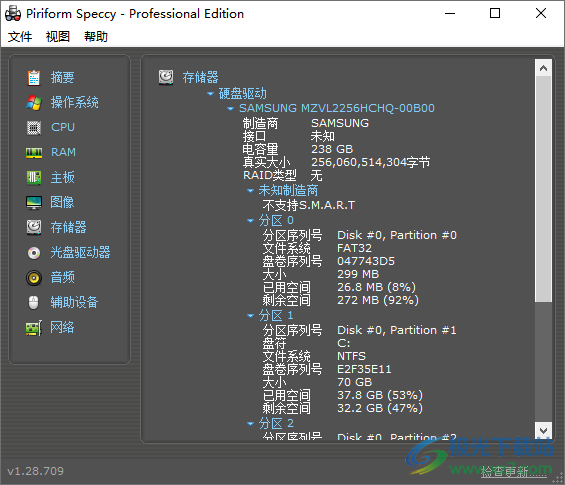
Task: Click the 检查更新 link
Action: pyautogui.click(x=514, y=471)
